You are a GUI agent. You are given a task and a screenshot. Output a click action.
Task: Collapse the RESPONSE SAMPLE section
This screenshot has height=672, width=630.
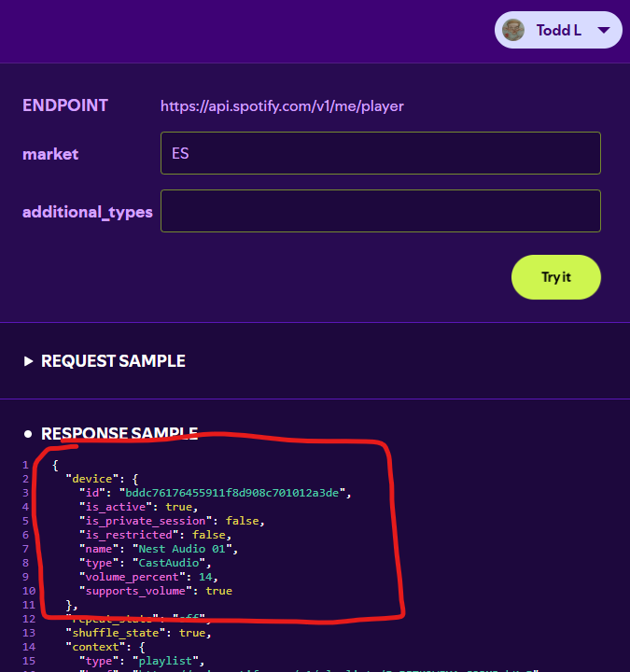click(28, 434)
